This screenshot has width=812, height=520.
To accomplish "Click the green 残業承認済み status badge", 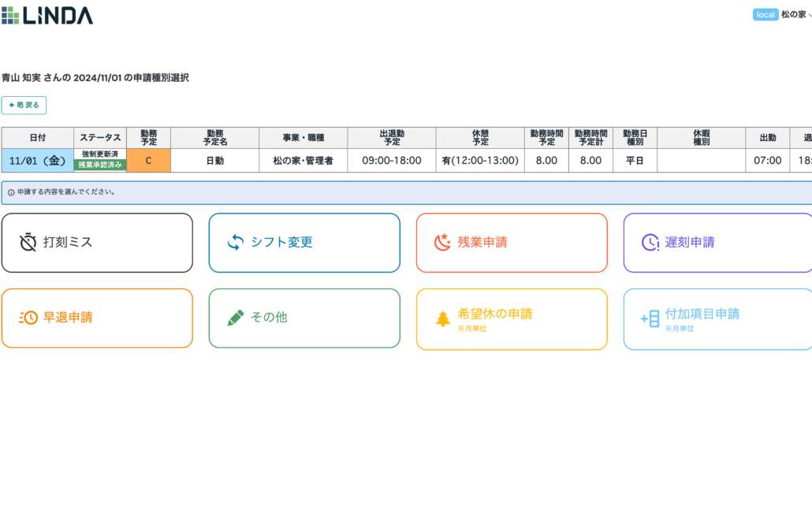I will pos(100,165).
